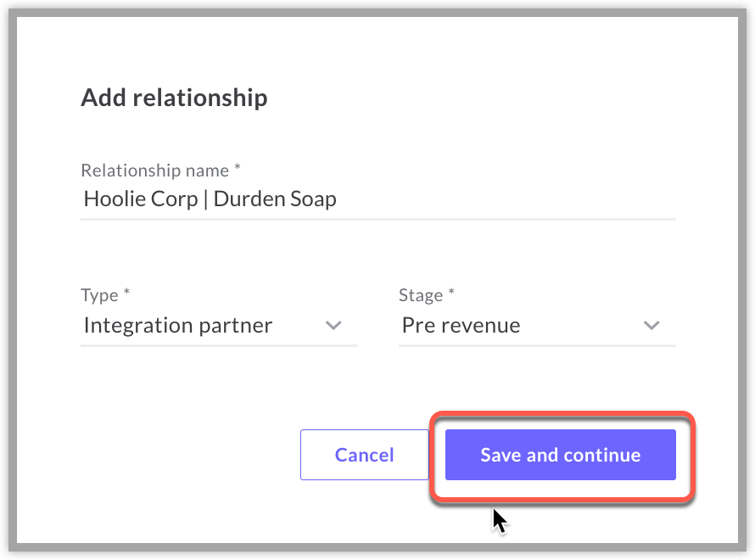Screen dimensions: 755x560
Task: Click the Save and continue button
Action: [560, 455]
